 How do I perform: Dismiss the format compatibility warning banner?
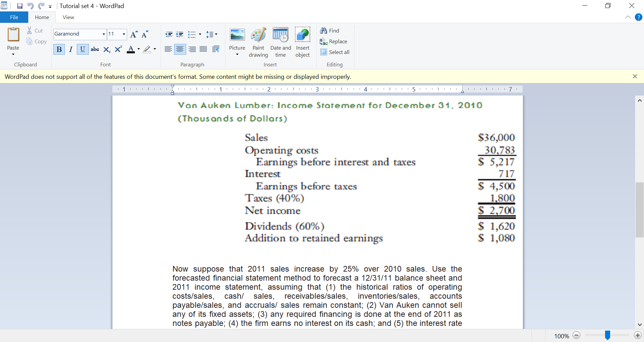click(x=635, y=76)
